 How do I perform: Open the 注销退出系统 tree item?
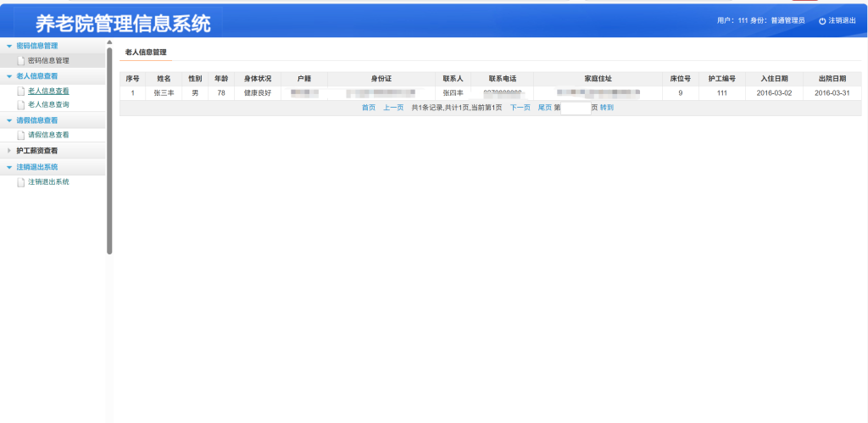[x=48, y=182]
